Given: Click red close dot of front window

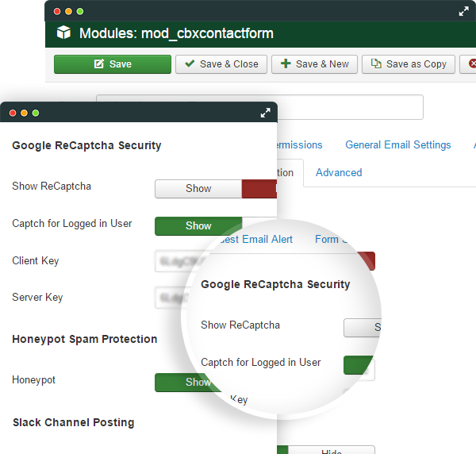Looking at the screenshot, I should (13, 113).
